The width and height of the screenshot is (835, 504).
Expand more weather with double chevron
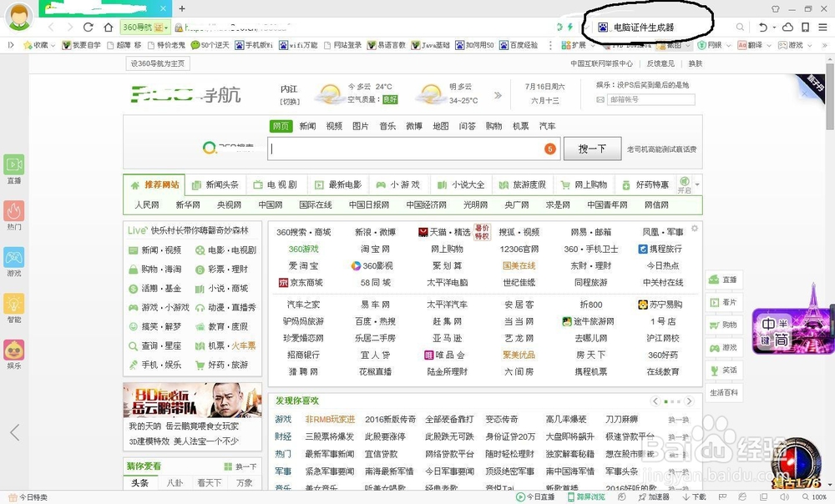498,95
